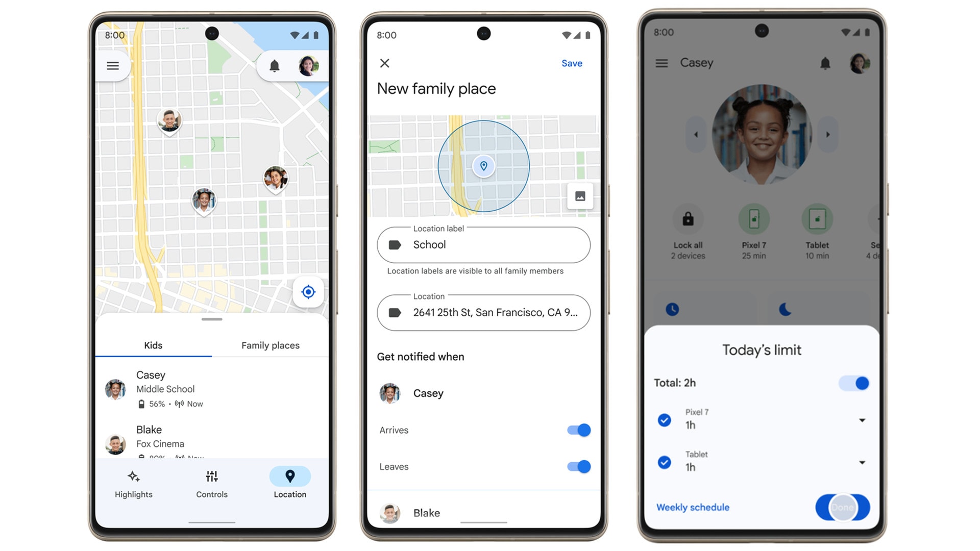980x551 pixels.
Task: Click the Location tab in bottom navigation
Action: [290, 484]
